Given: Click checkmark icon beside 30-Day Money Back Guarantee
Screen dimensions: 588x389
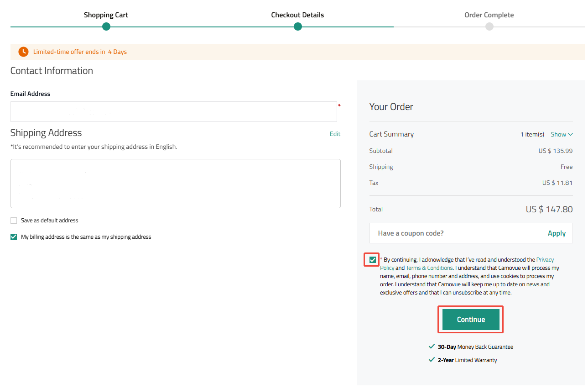Looking at the screenshot, I should pyautogui.click(x=432, y=347).
